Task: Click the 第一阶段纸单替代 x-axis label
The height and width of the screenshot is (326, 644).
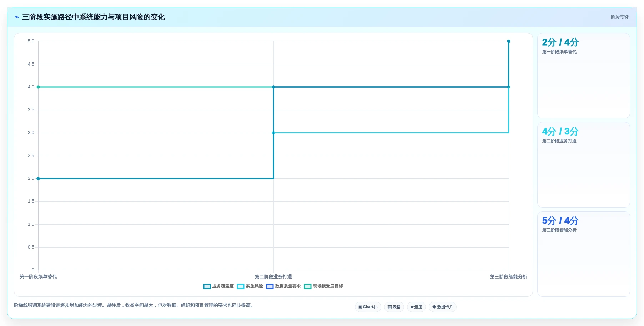Action: point(38,277)
